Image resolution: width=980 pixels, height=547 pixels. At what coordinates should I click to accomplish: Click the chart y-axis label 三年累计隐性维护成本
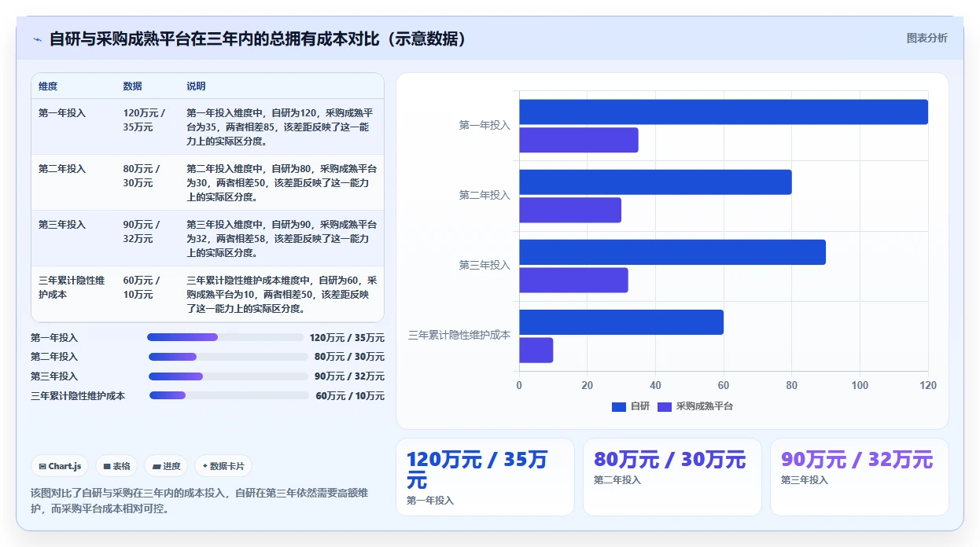click(459, 335)
